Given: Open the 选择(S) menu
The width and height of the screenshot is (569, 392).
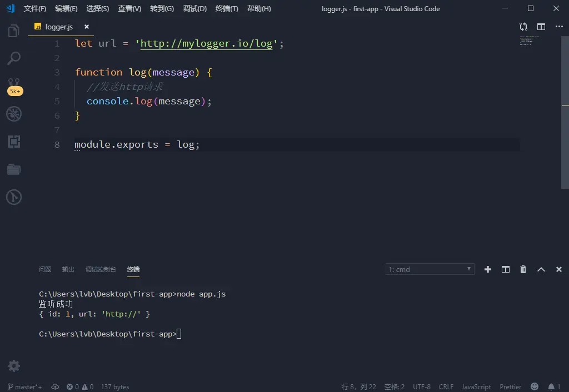Looking at the screenshot, I should (x=98, y=9).
